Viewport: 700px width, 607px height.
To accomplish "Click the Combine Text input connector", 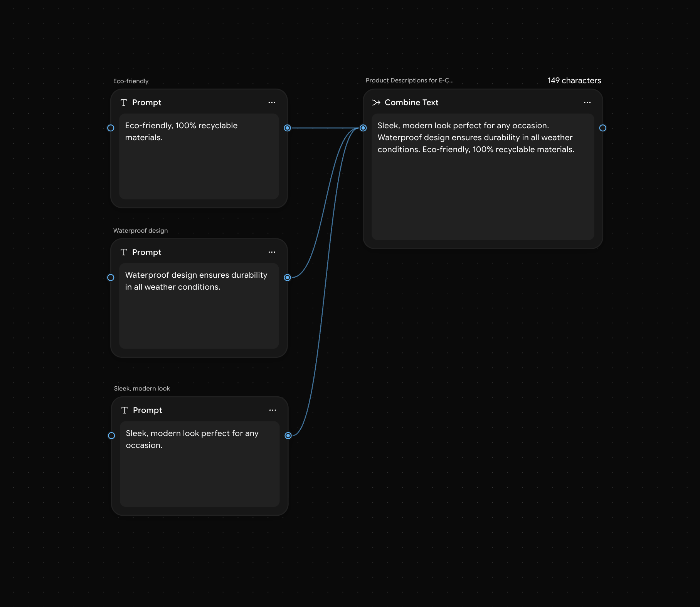I will 363,128.
